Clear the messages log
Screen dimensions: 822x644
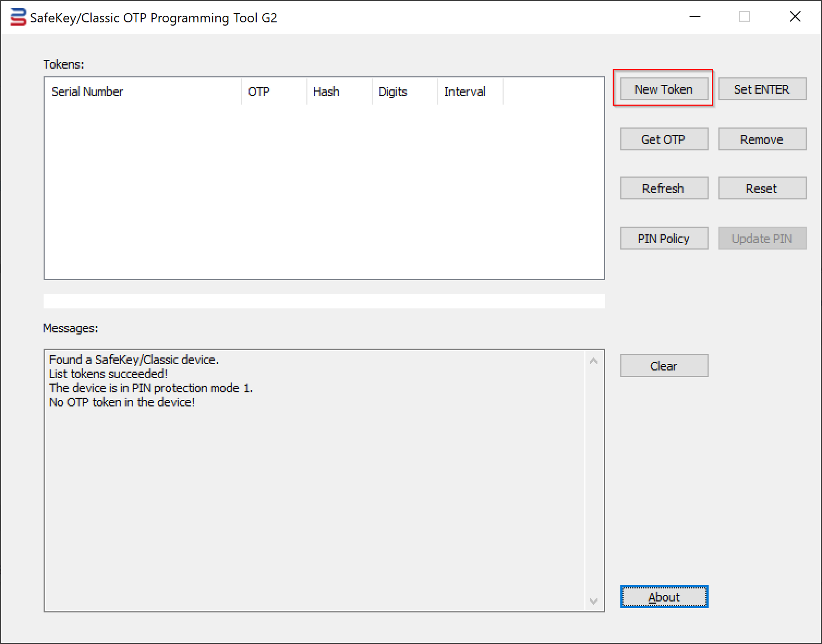663,366
